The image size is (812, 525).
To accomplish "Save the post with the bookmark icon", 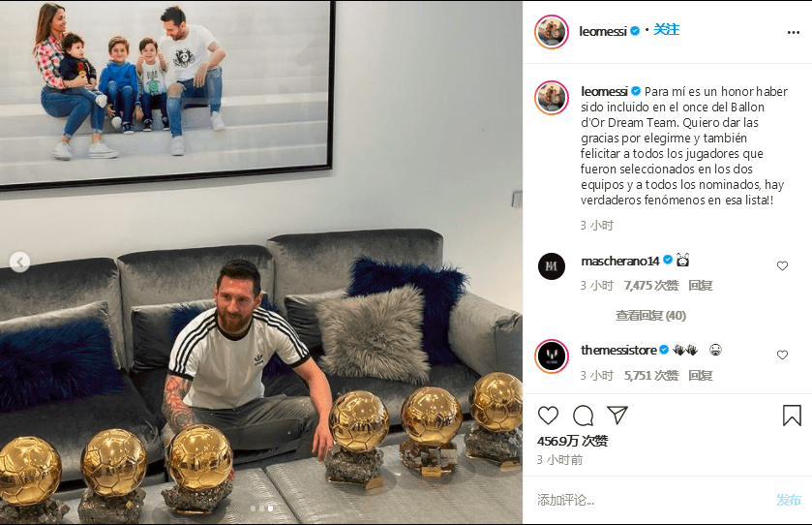I will (x=792, y=416).
